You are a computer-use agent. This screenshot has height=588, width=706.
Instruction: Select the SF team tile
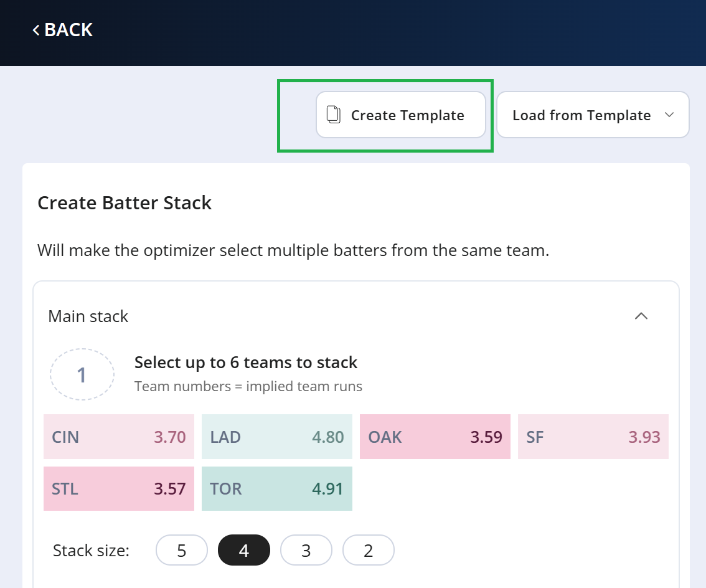click(x=593, y=437)
